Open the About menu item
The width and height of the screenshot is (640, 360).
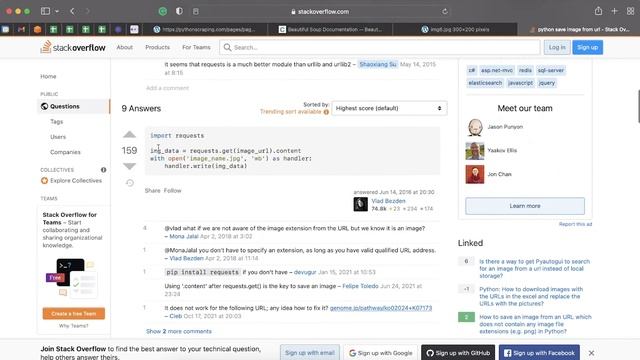click(x=124, y=47)
